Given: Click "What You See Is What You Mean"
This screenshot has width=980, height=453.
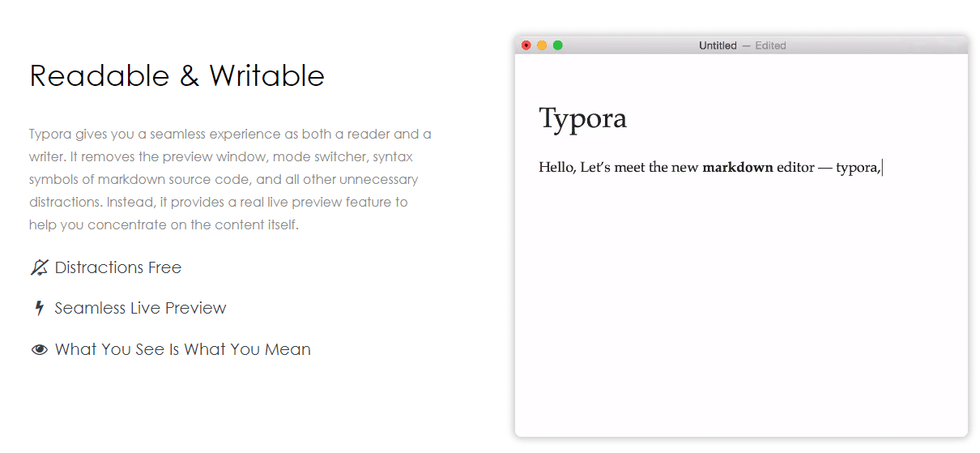Looking at the screenshot, I should (183, 350).
